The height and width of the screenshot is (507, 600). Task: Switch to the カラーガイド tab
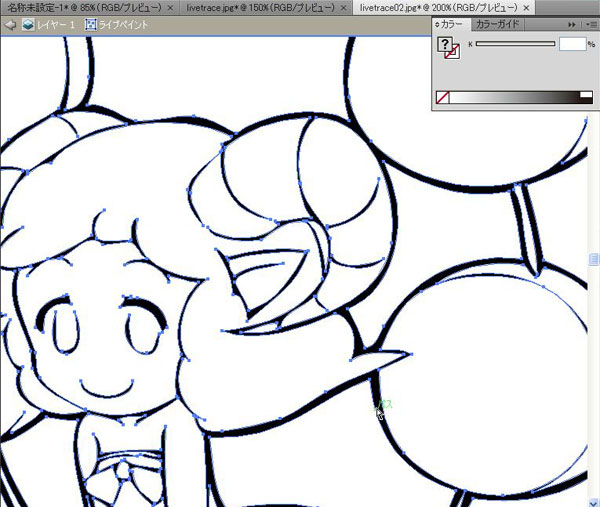(x=496, y=23)
